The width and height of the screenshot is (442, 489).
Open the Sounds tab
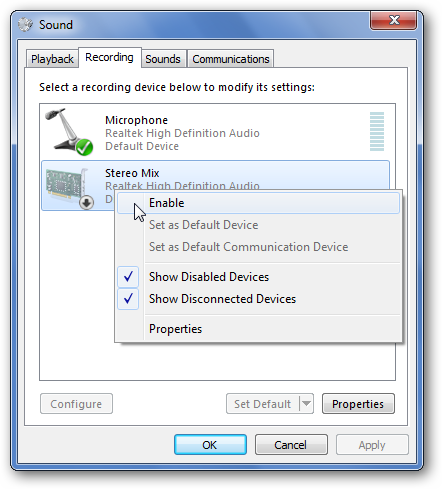click(x=163, y=59)
